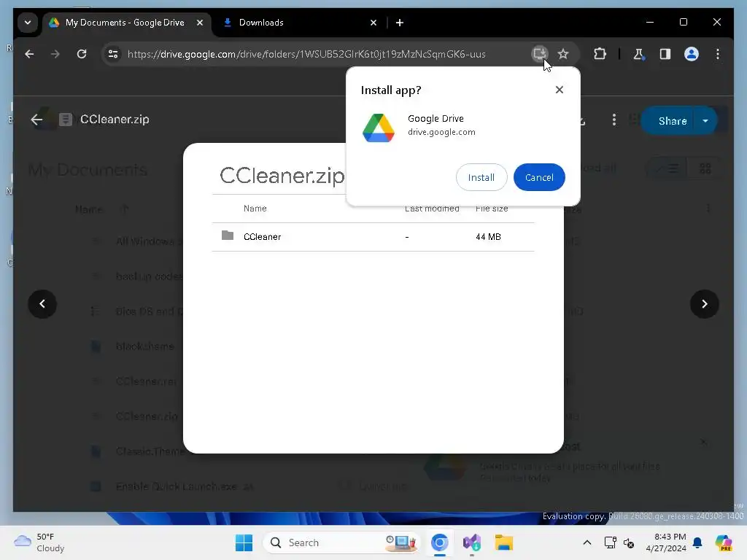This screenshot has width=747, height=560.
Task: Go back with browser back arrow
Action: pos(29,54)
